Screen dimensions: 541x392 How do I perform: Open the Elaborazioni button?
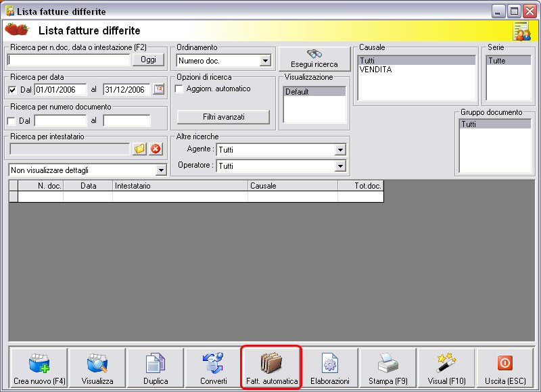(330, 368)
